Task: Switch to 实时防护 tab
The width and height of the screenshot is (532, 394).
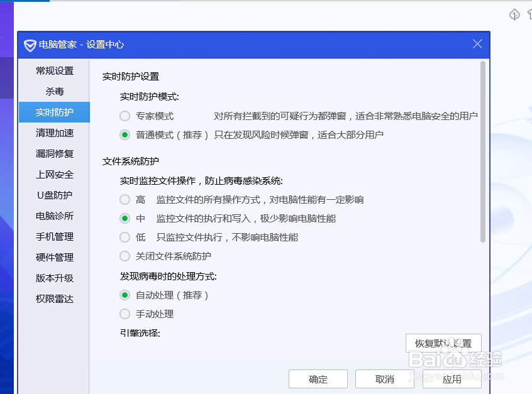Action: point(54,112)
